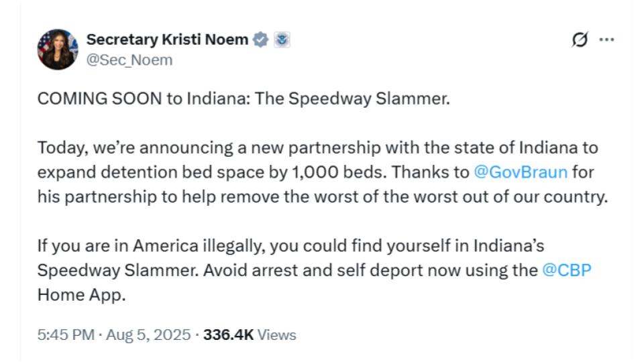The image size is (644, 362).
Task: Open the Grok slashed-circle icon
Action: coord(579,40)
